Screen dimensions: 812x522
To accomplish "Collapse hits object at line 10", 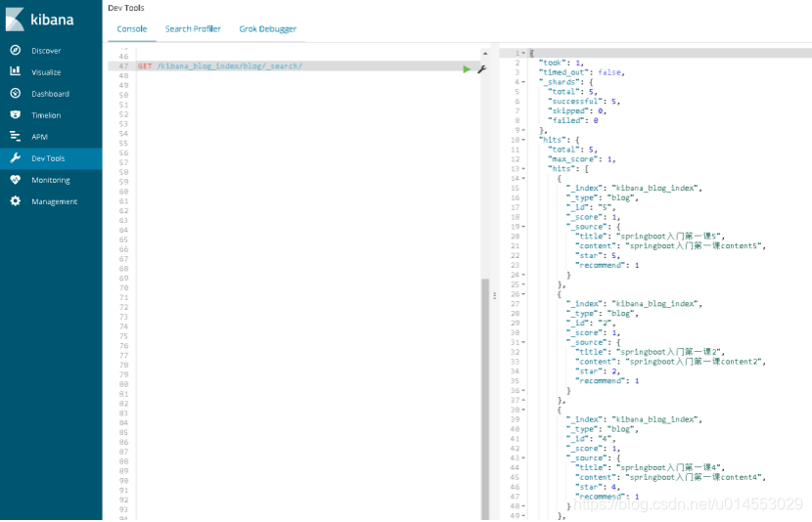I will [523, 140].
